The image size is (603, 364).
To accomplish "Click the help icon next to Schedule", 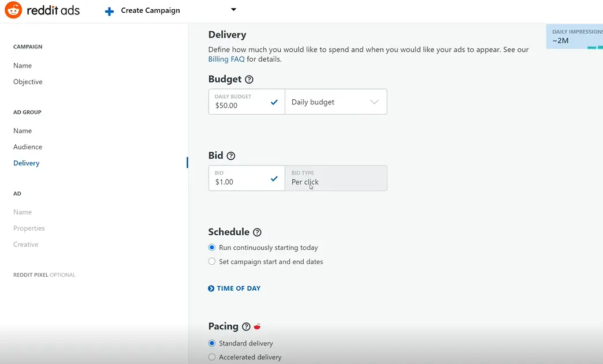I will coord(257,232).
